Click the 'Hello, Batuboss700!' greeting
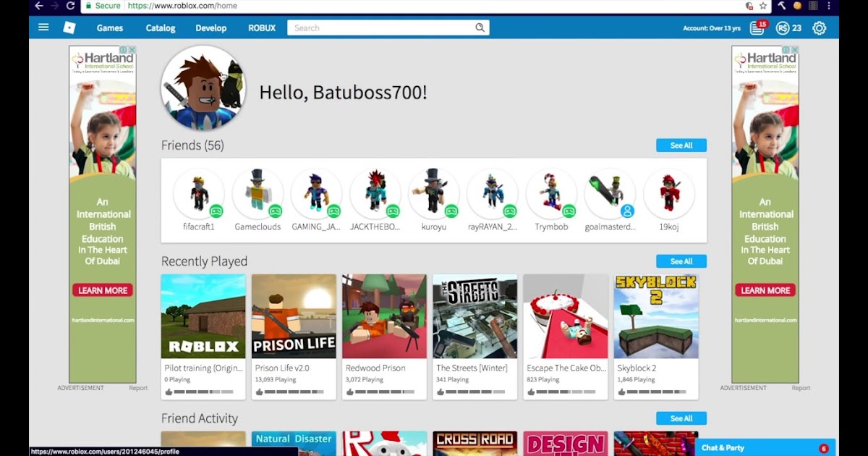This screenshot has width=868, height=456. click(x=343, y=93)
